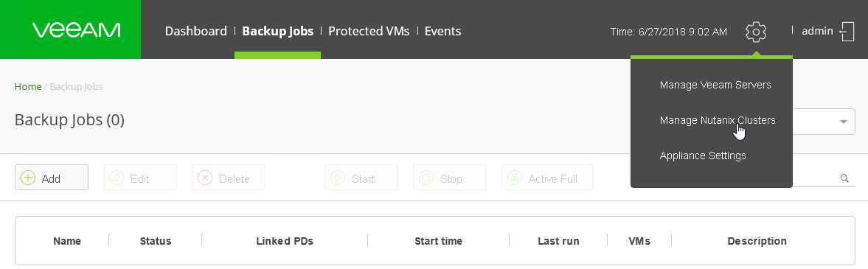Screen dimensions: 868x269
Task: Expand the dropdown arrow beside menu
Action: pos(844,122)
